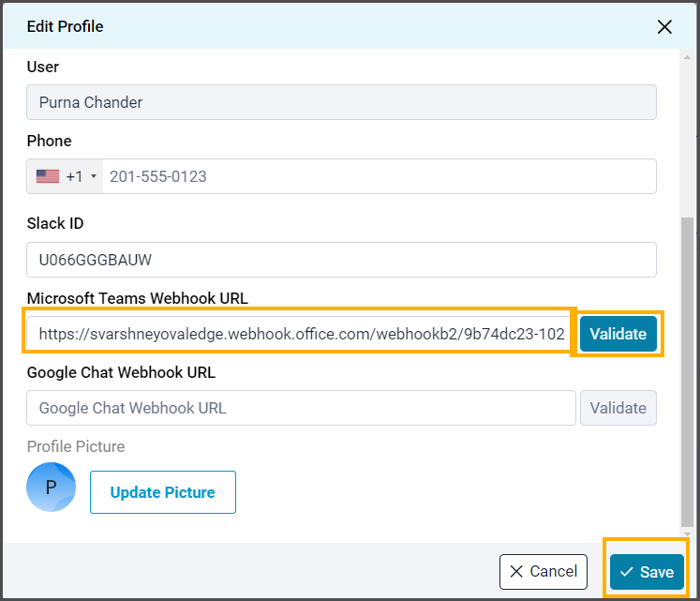Viewport: 700px width, 601px height.
Task: Click the Profile Picture label
Action: [x=76, y=446]
